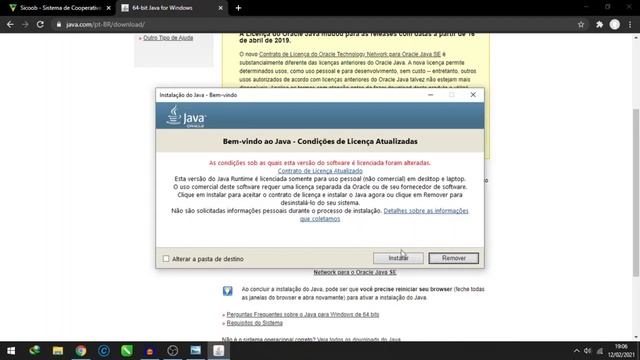Open the volume control in system tray
Viewport: 640px width, 360px height.
point(587,351)
